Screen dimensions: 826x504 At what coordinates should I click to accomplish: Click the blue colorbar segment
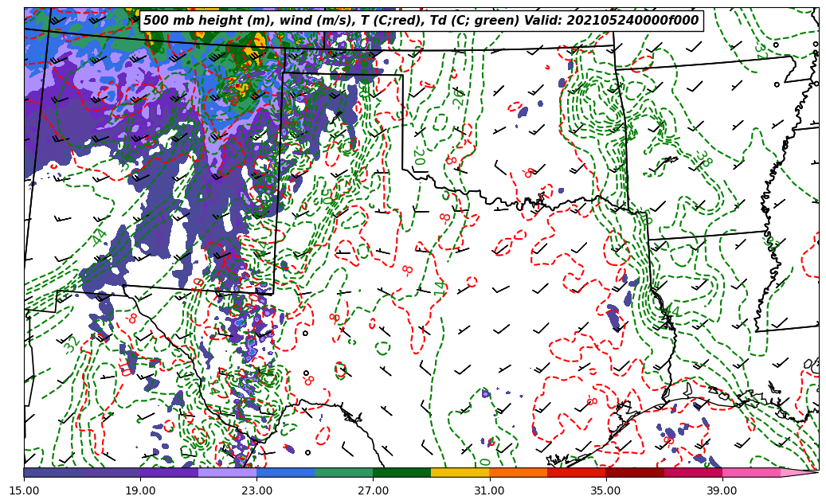tap(285, 472)
